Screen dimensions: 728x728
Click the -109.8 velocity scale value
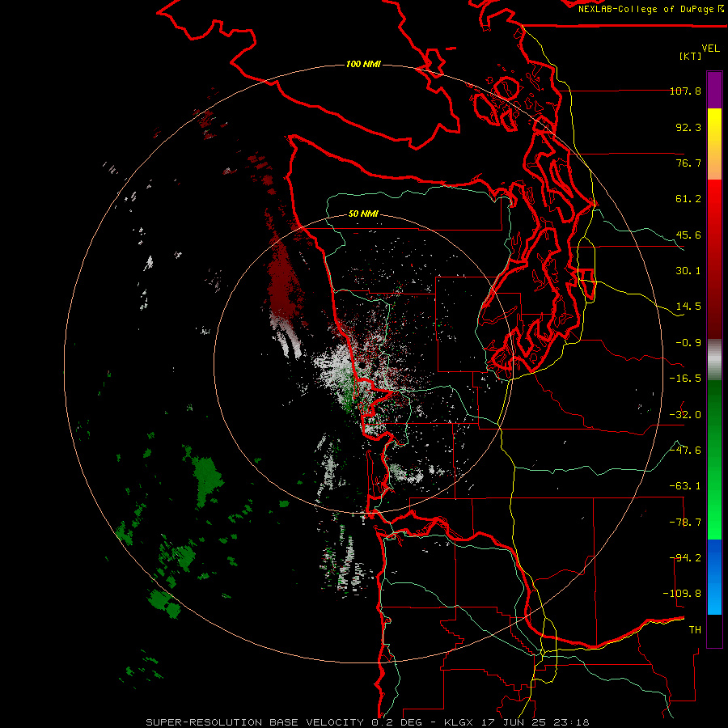coord(682,594)
